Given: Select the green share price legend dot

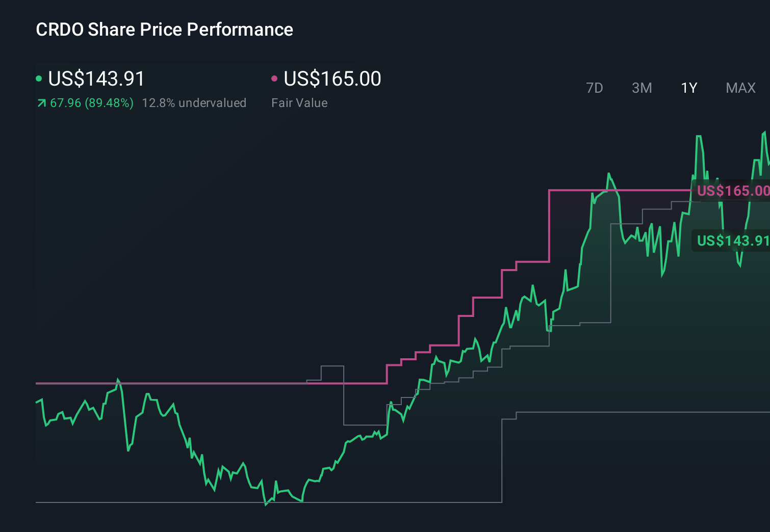Looking at the screenshot, I should point(39,78).
